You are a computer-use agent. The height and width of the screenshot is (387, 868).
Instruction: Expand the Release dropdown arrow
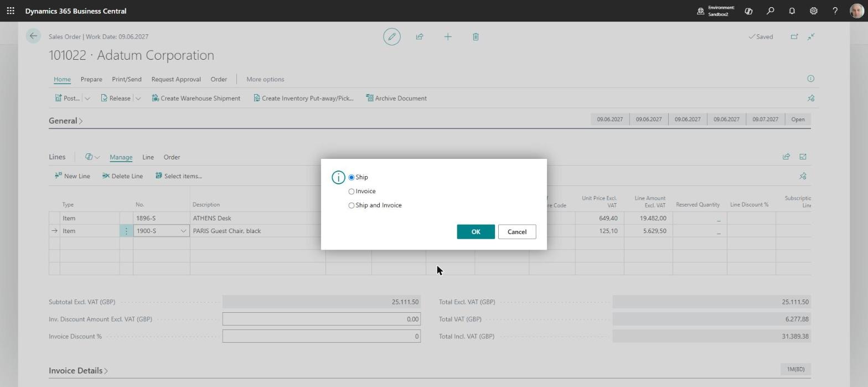[x=138, y=99]
